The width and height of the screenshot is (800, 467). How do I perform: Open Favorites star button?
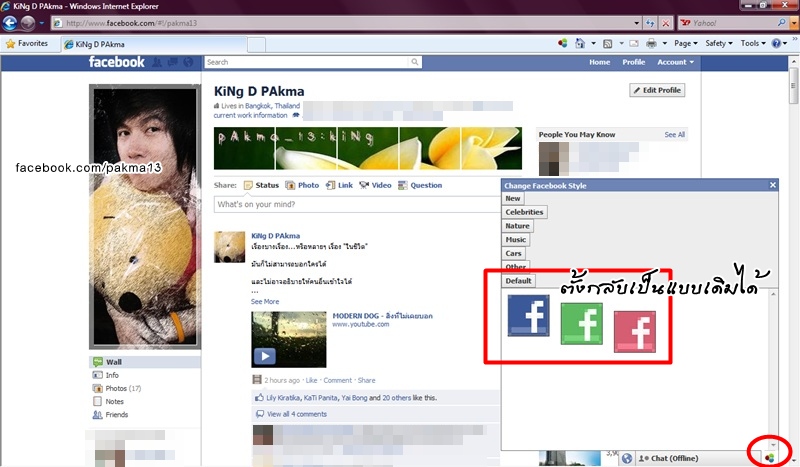tap(27, 44)
